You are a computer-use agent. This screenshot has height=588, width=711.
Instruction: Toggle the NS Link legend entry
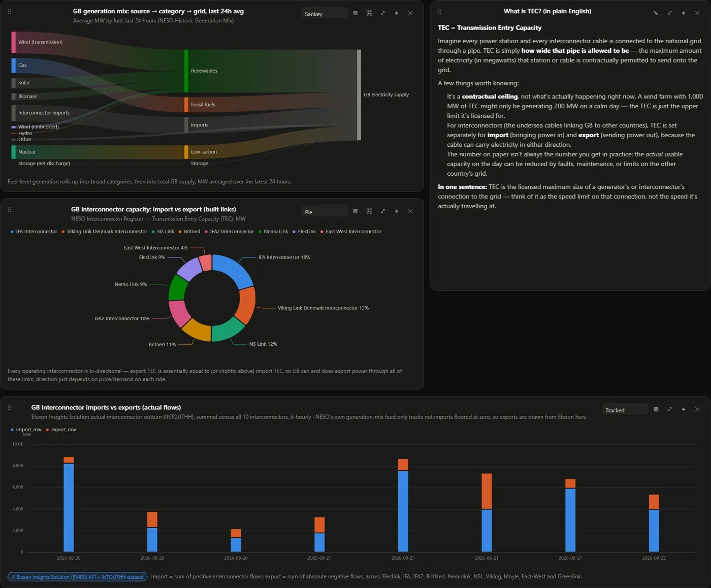[163, 232]
